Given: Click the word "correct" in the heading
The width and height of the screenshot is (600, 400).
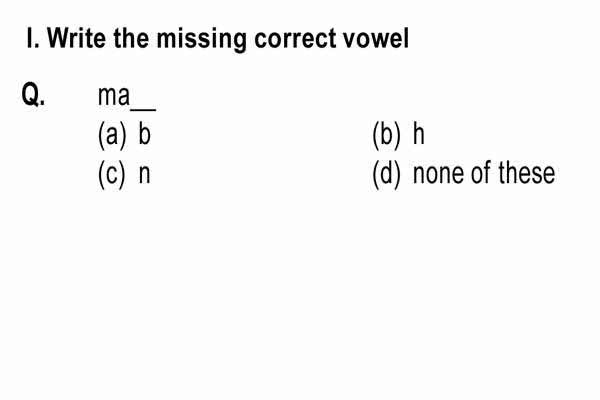Looking at the screenshot, I should coord(296,39).
